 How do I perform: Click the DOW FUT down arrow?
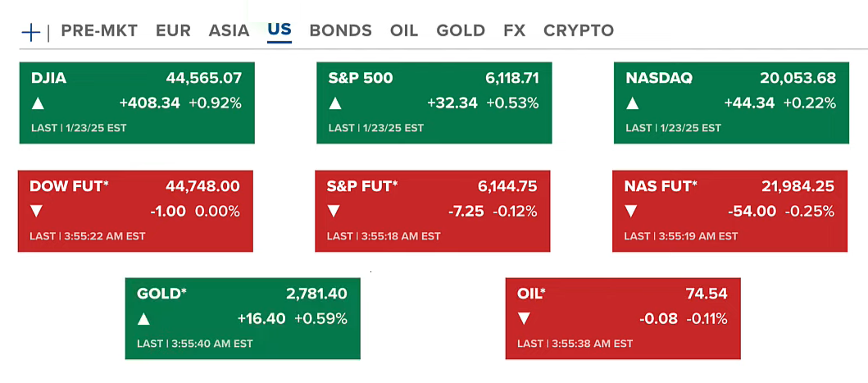click(x=36, y=212)
